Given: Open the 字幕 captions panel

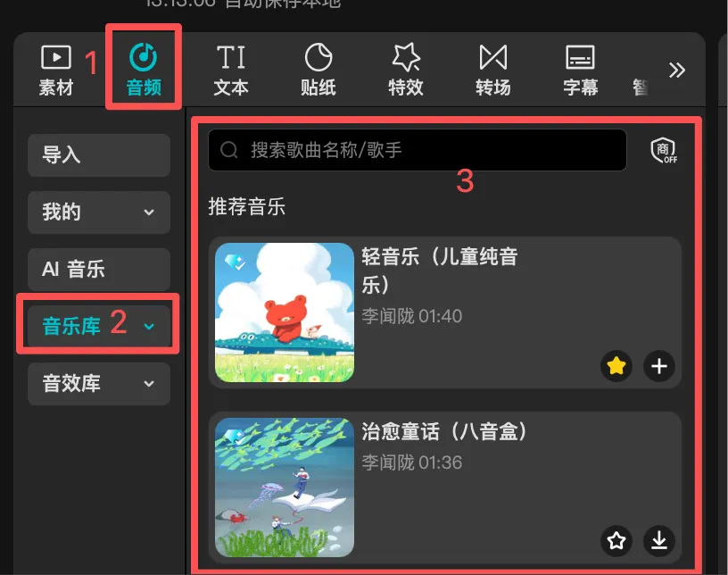Looking at the screenshot, I should click(581, 71).
